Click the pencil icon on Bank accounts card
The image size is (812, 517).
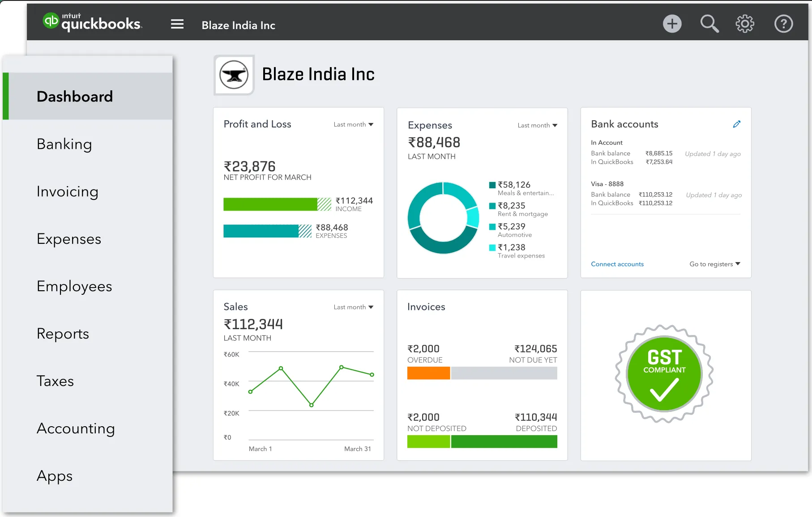[737, 124]
